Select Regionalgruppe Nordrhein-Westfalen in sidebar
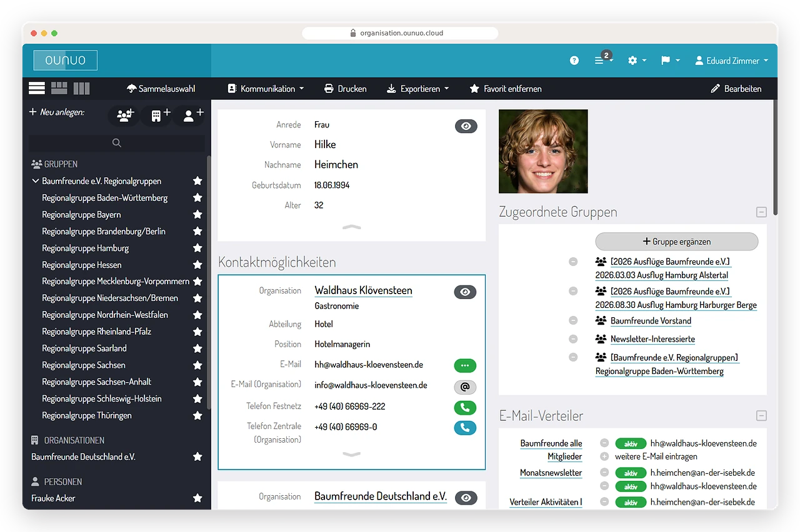The height and width of the screenshot is (532, 800). tap(105, 315)
